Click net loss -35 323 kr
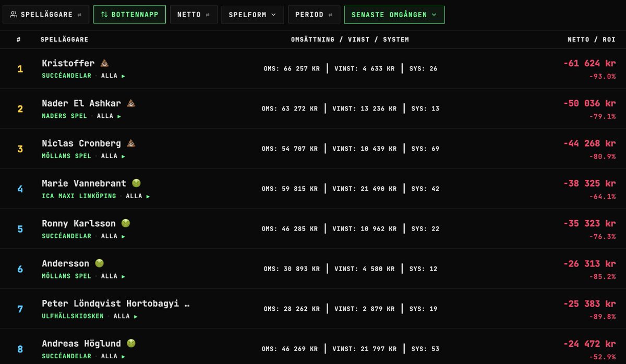The height and width of the screenshot is (364, 626). pos(589,223)
